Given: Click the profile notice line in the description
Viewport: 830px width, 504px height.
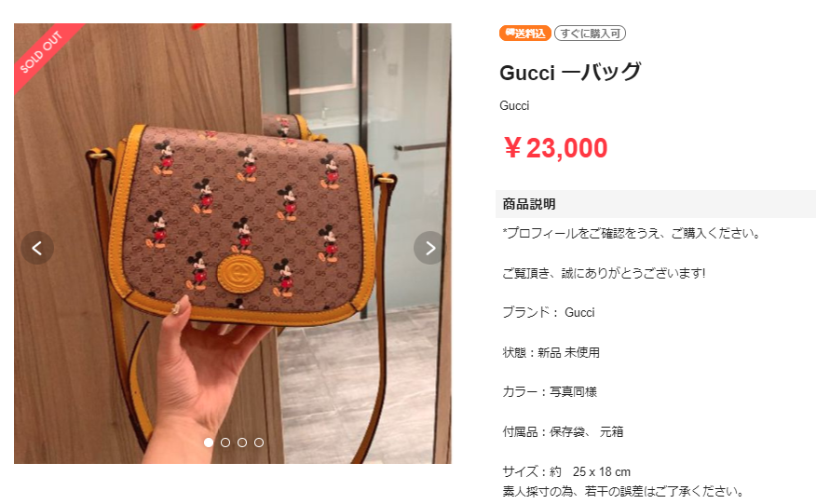Looking at the screenshot, I should pyautogui.click(x=632, y=234).
